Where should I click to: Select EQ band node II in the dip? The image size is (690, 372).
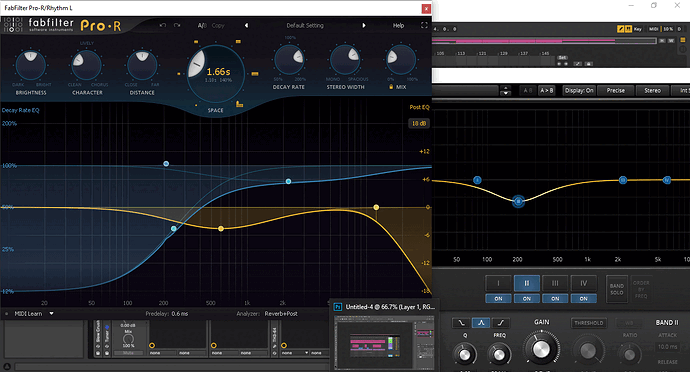(518, 201)
